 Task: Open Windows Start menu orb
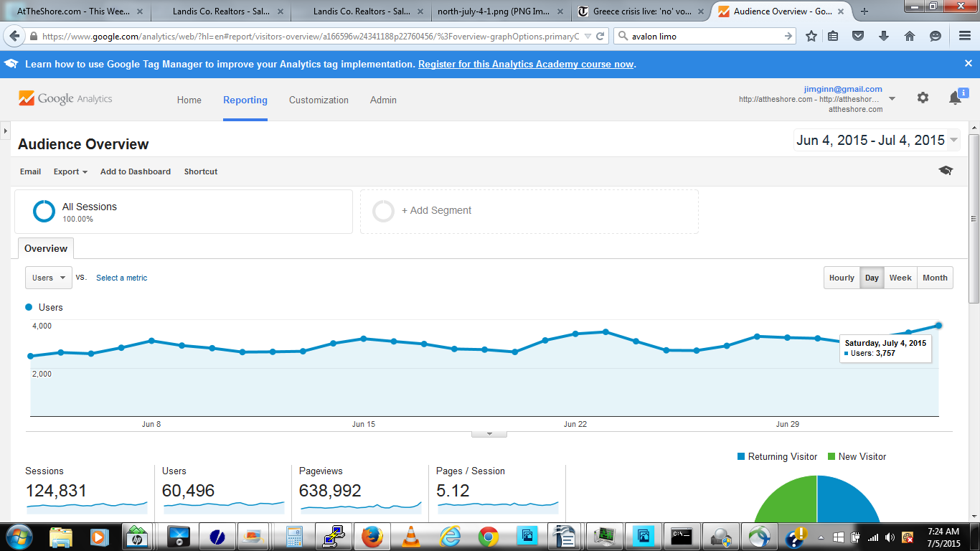[19, 536]
